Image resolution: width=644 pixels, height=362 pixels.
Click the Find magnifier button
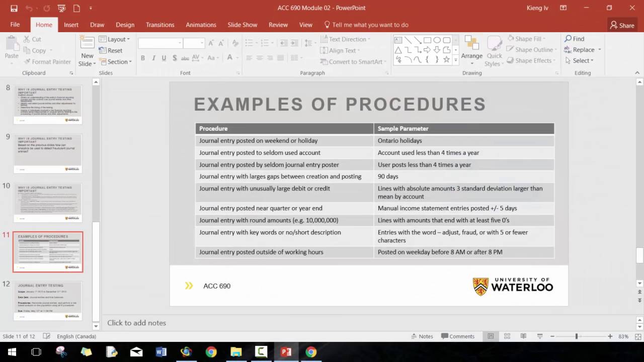575,39
